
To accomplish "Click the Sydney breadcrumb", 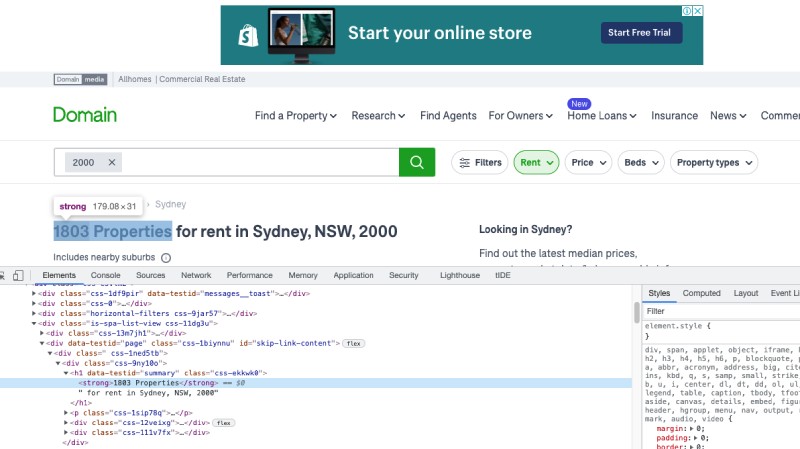I will point(170,204).
